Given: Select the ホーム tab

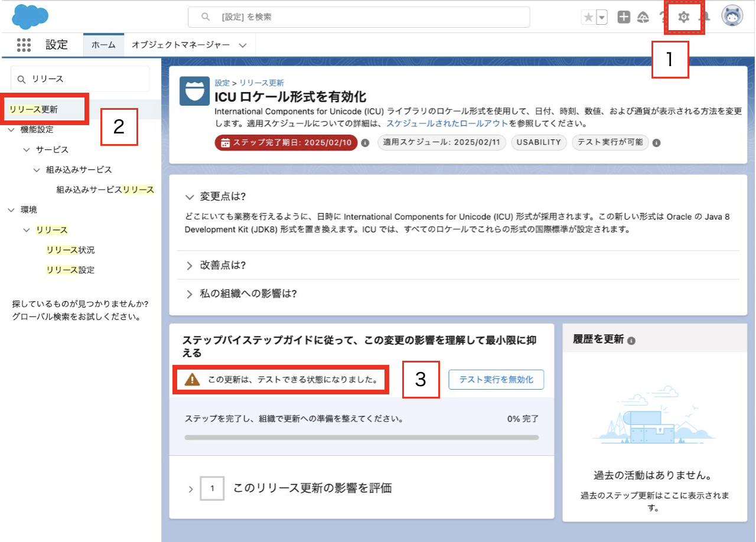Looking at the screenshot, I should tap(103, 44).
